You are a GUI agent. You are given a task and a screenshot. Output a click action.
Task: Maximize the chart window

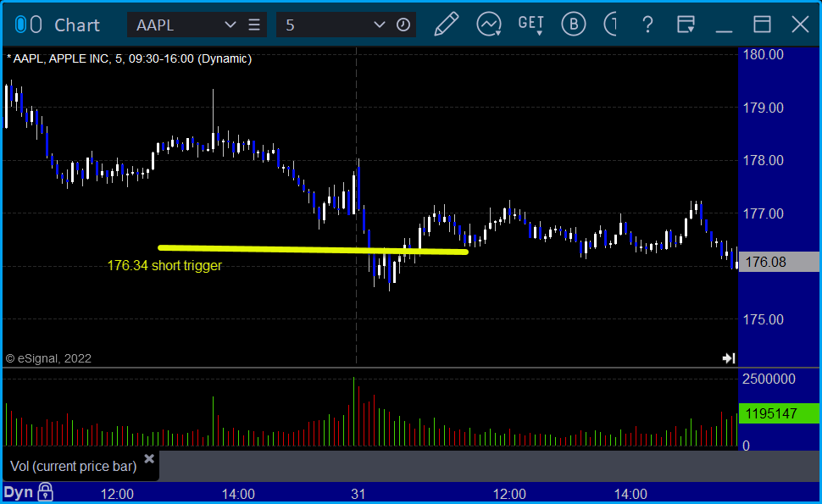pyautogui.click(x=762, y=25)
